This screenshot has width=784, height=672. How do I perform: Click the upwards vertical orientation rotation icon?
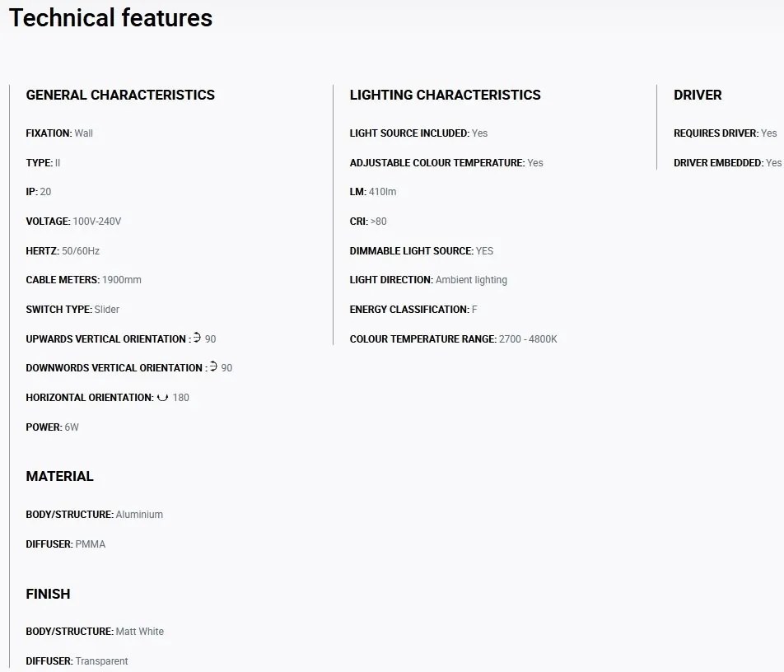tap(197, 338)
